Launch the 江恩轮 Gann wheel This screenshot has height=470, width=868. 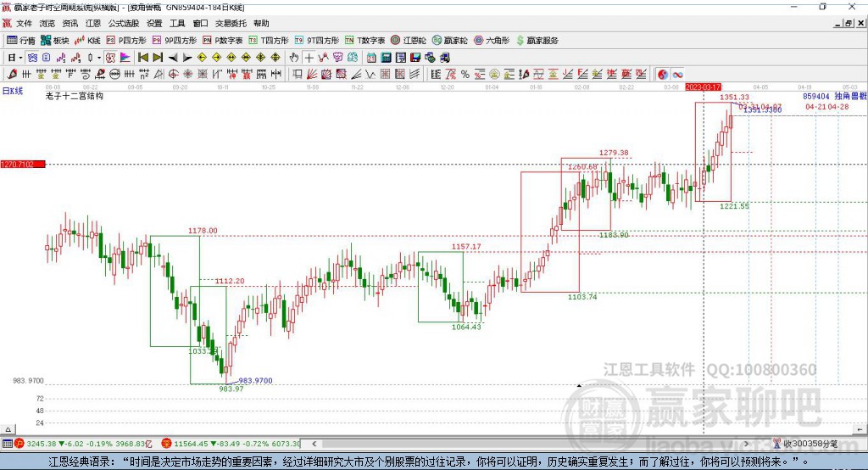click(409, 41)
